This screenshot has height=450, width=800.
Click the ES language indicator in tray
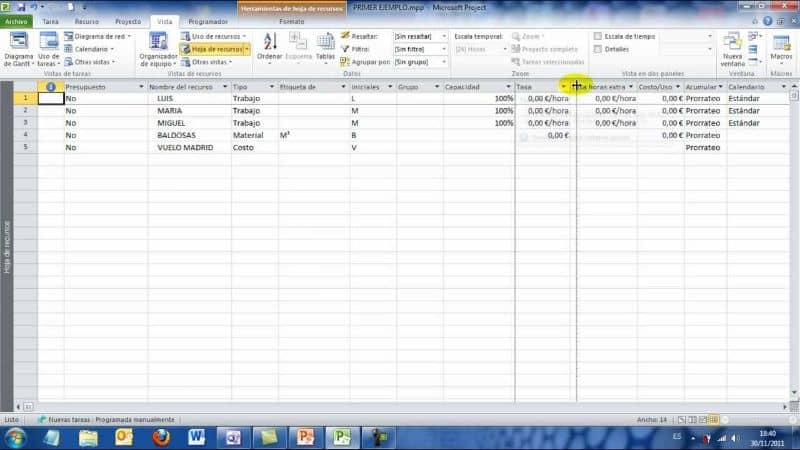[x=677, y=436]
